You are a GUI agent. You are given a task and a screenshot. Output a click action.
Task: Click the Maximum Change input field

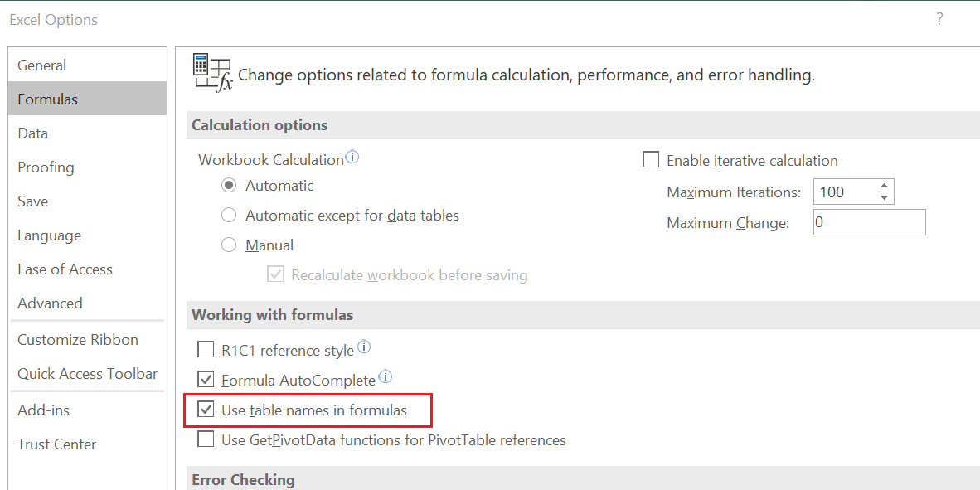coord(869,222)
